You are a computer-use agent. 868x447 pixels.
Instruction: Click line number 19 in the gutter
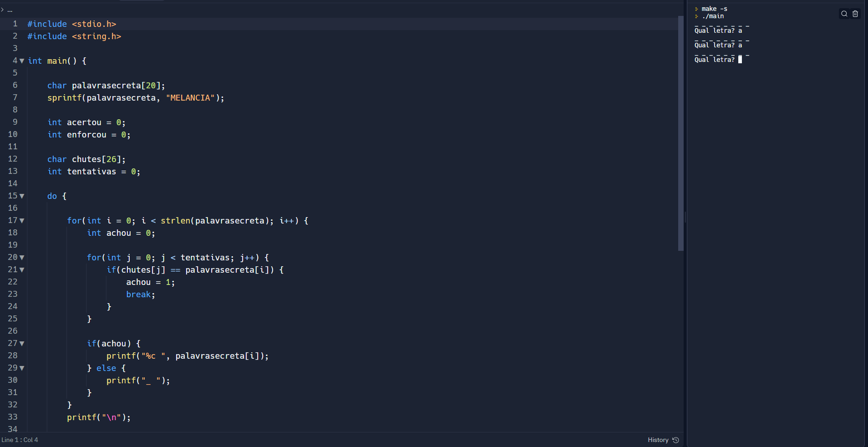13,245
